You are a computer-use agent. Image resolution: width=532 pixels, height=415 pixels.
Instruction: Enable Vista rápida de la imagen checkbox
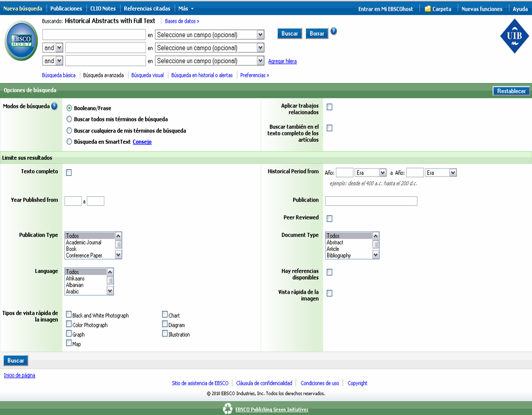pyautogui.click(x=329, y=294)
